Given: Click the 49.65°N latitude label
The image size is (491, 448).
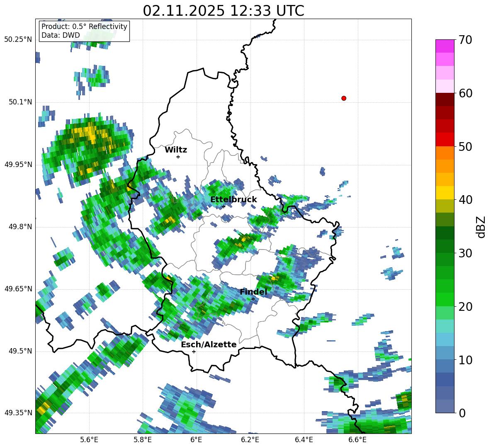Looking at the screenshot, I should (18, 288).
